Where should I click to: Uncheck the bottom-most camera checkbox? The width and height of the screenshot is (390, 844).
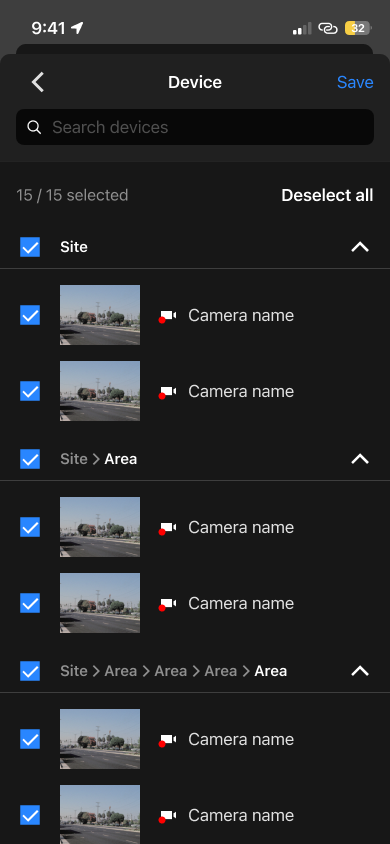(30, 815)
